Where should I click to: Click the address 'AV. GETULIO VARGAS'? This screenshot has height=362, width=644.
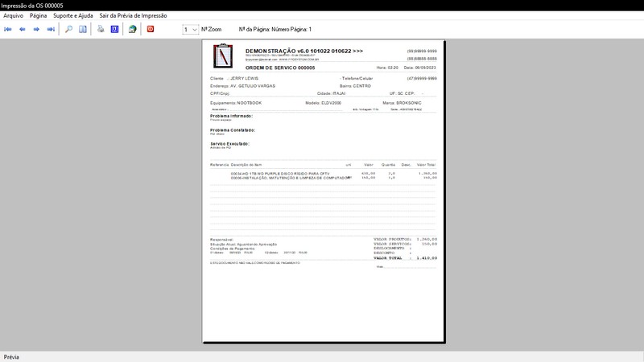click(253, 86)
